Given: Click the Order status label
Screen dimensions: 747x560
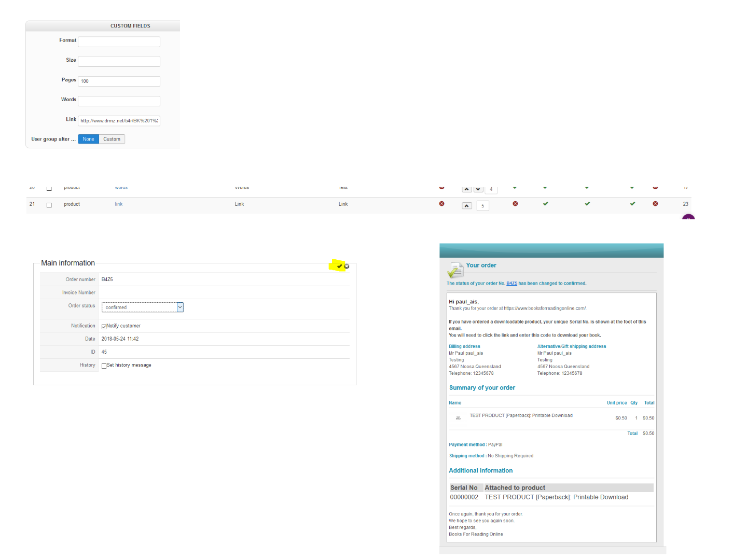Looking at the screenshot, I should 82,306.
